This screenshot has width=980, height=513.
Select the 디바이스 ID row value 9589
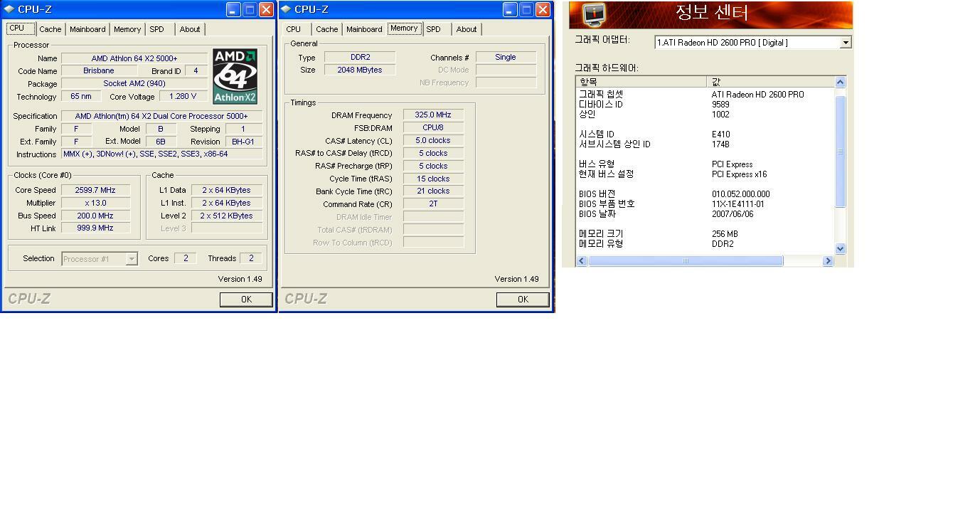tap(720, 105)
